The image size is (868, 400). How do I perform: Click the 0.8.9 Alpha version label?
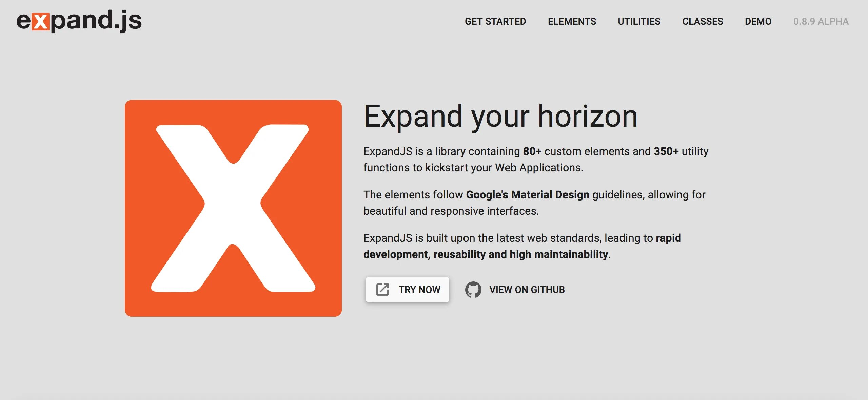821,21
